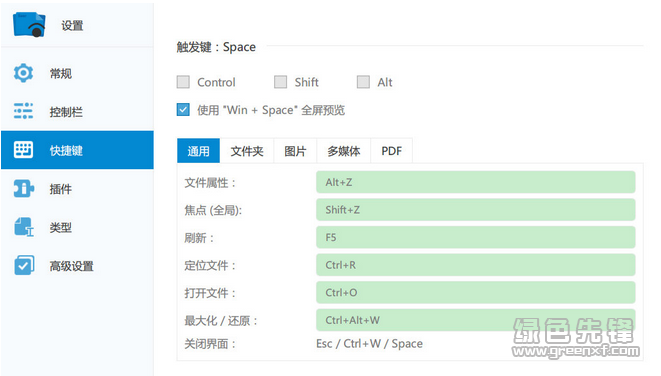Select the 控制栏 sliders icon

click(23, 111)
